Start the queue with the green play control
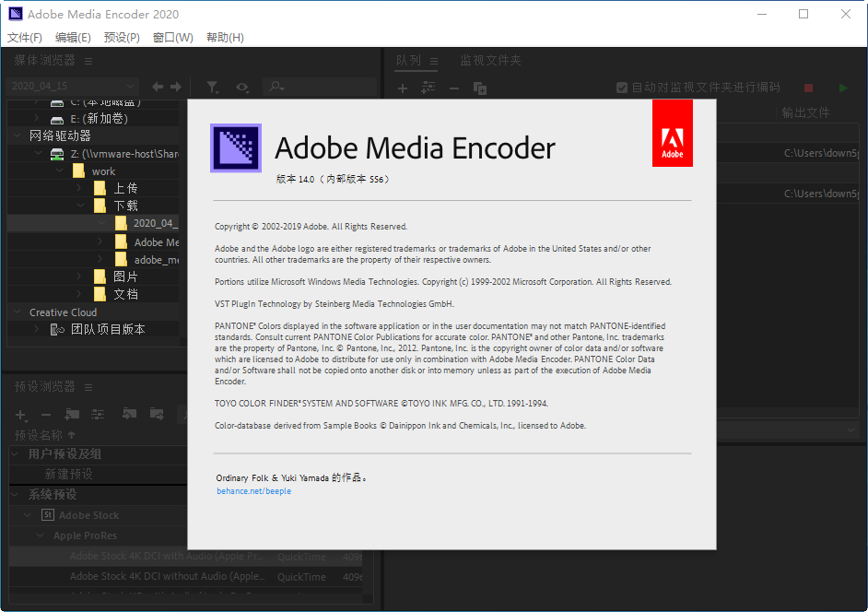The width and height of the screenshot is (868, 612). pos(842,87)
